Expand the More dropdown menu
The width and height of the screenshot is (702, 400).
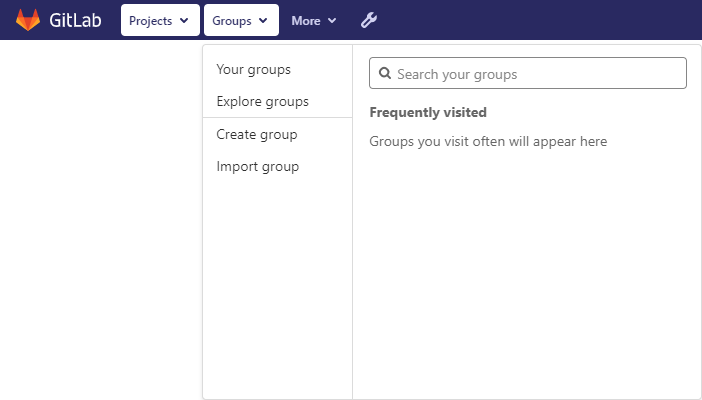pyautogui.click(x=313, y=21)
